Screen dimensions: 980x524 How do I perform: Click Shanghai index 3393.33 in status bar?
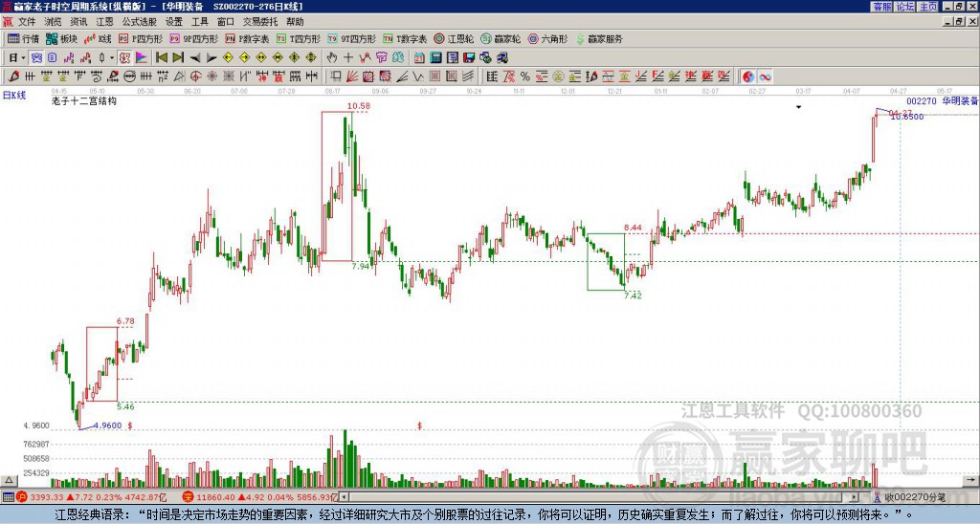coord(47,497)
